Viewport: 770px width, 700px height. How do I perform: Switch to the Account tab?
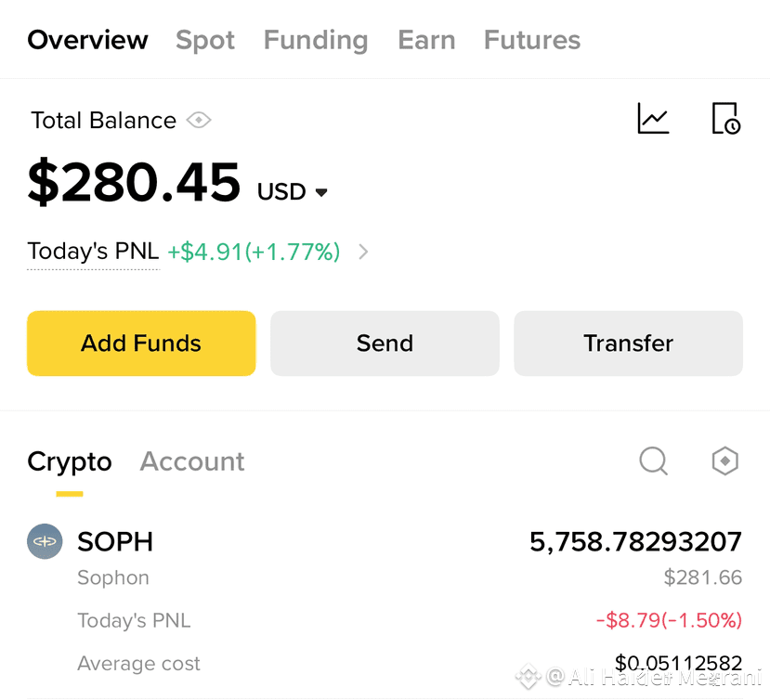192,461
